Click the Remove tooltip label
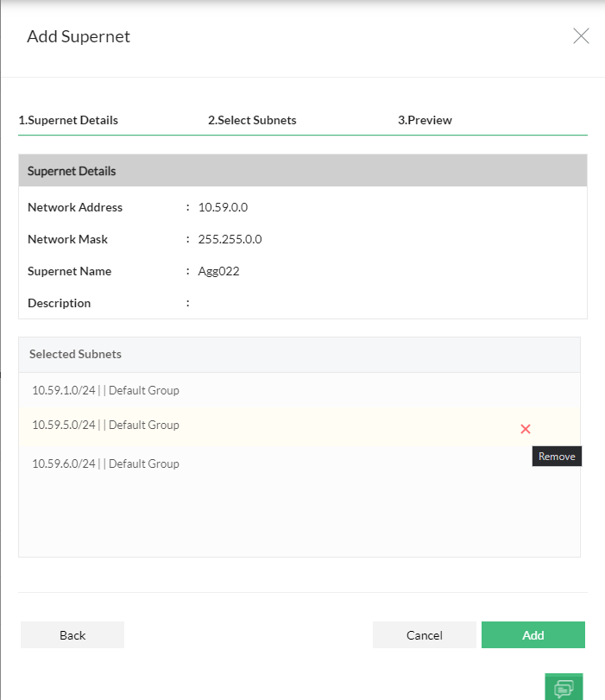 (557, 457)
